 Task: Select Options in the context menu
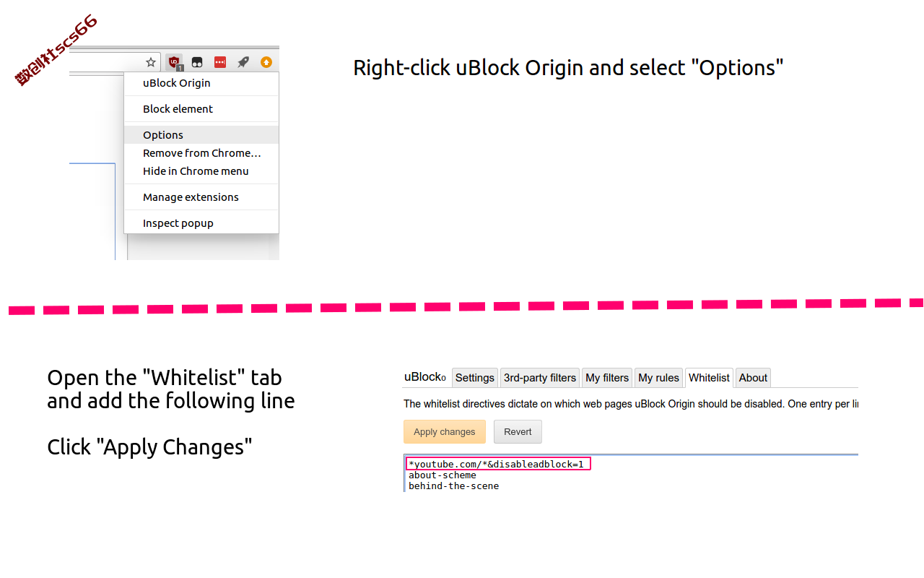pyautogui.click(x=201, y=135)
